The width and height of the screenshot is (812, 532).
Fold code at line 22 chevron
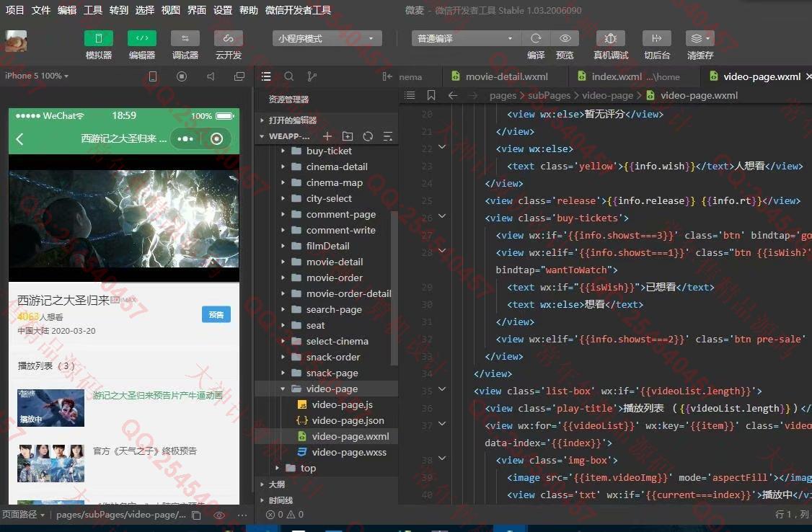(x=442, y=147)
